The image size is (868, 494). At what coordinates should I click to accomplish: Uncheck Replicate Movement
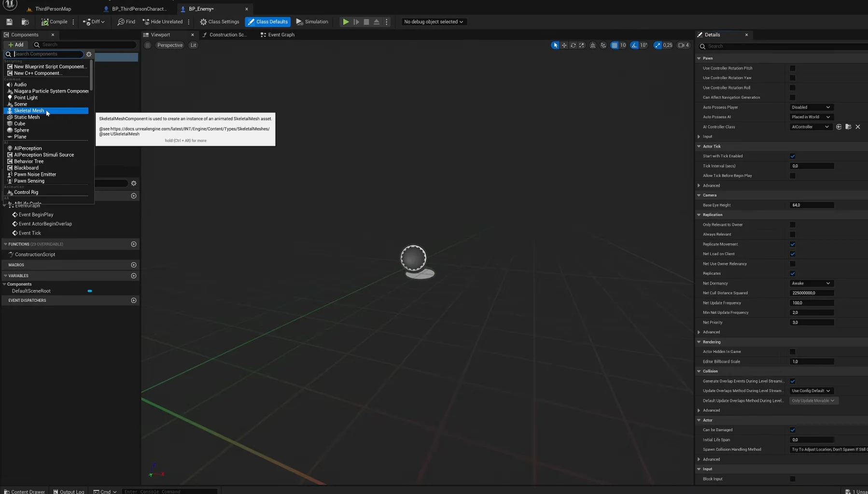coord(792,244)
